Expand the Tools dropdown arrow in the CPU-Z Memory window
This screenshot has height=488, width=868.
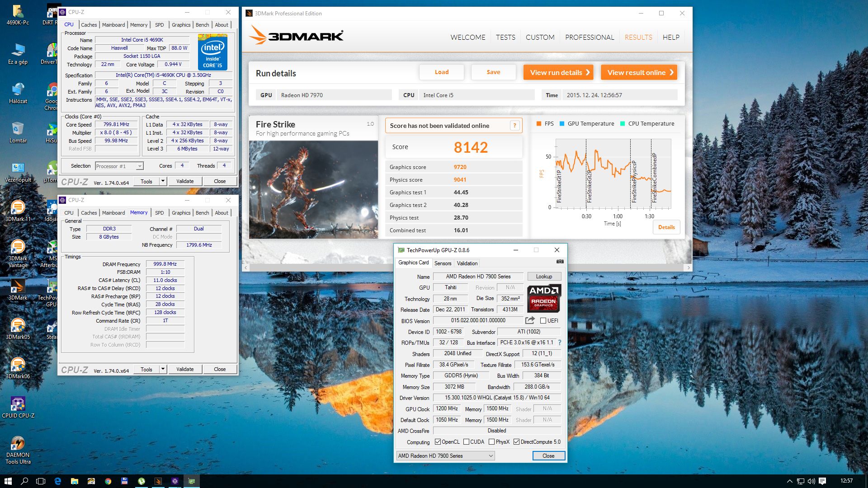(163, 369)
